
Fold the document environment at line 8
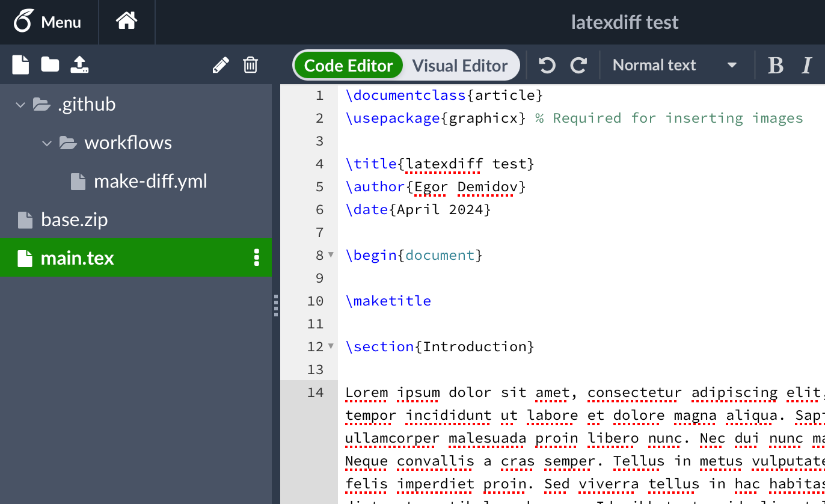(x=331, y=254)
